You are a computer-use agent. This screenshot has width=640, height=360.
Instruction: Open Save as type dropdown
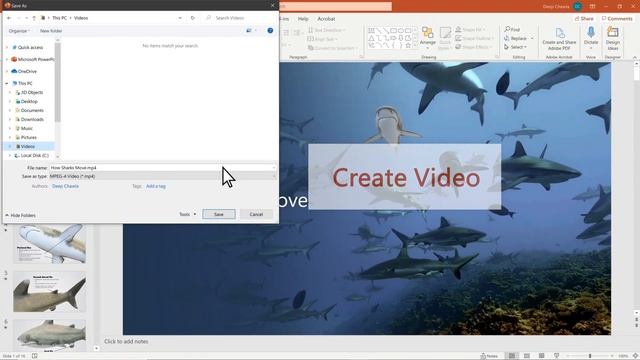pos(162,176)
